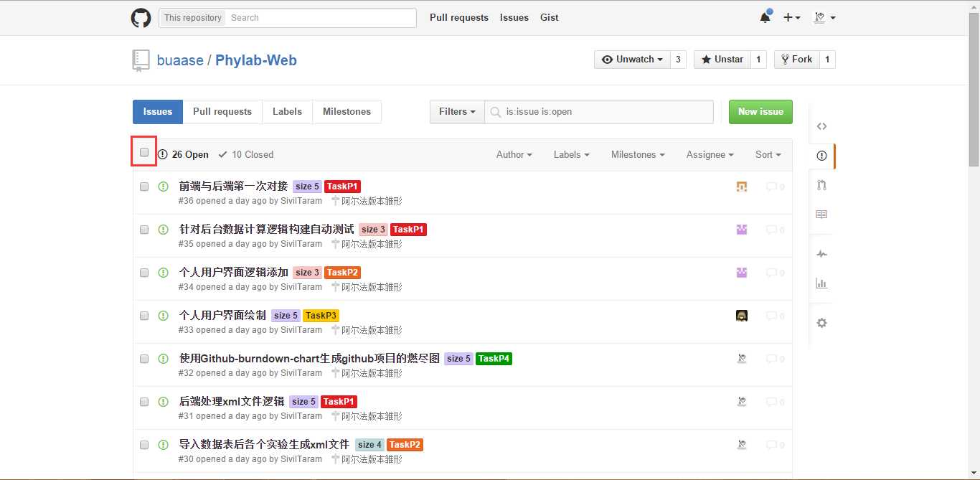Expand the Milestones filter dropdown
Screen dimensions: 980x480
638,154
